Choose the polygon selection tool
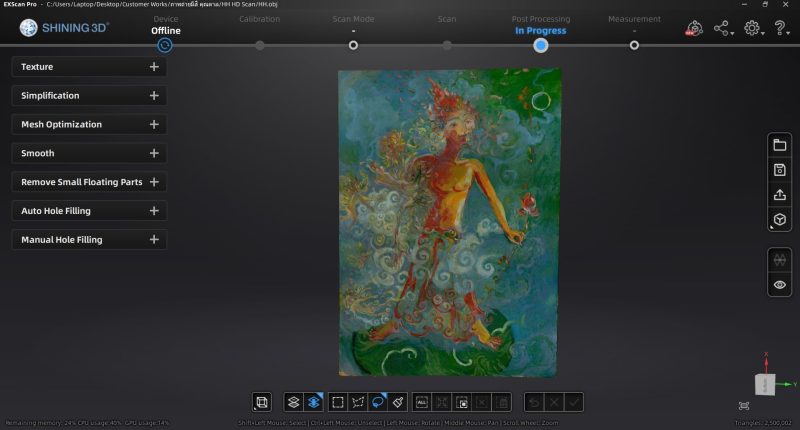Image resolution: width=800 pixels, height=430 pixels. click(x=358, y=402)
